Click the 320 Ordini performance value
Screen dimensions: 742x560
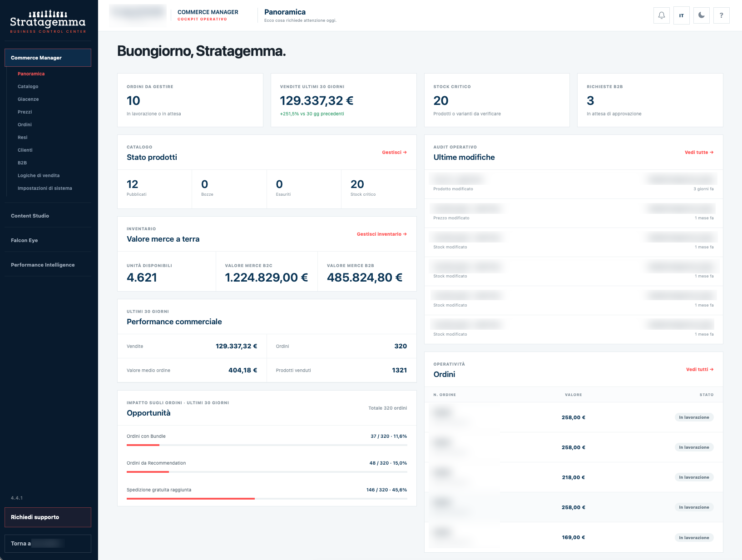coord(401,346)
